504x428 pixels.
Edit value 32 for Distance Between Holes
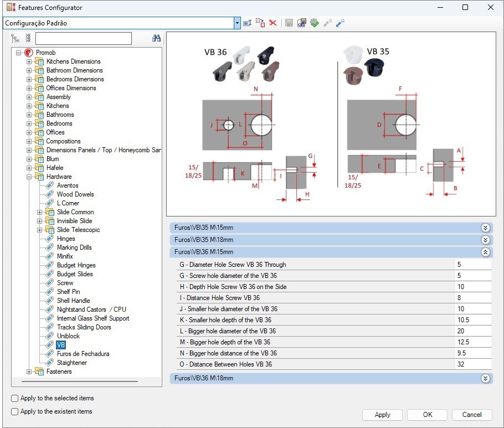(473, 364)
